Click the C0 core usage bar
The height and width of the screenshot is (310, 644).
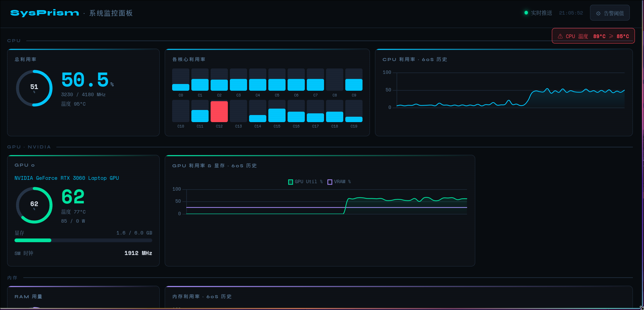[181, 80]
